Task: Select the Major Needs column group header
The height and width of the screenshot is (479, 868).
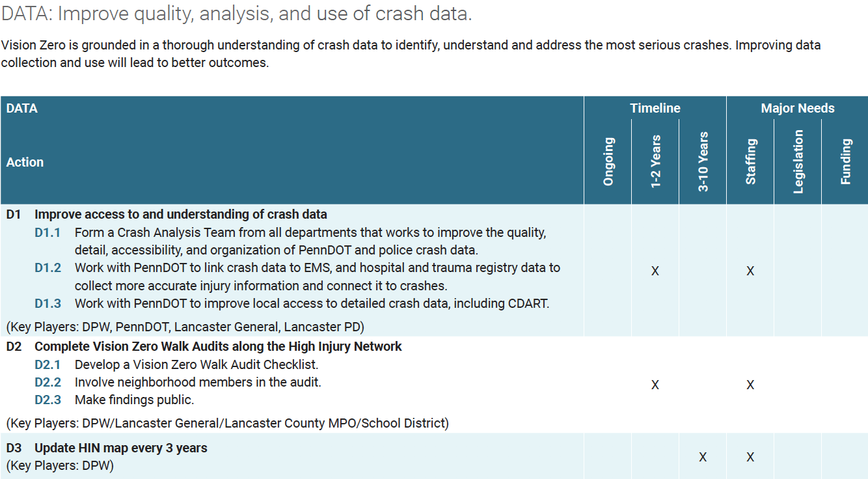Action: click(797, 109)
